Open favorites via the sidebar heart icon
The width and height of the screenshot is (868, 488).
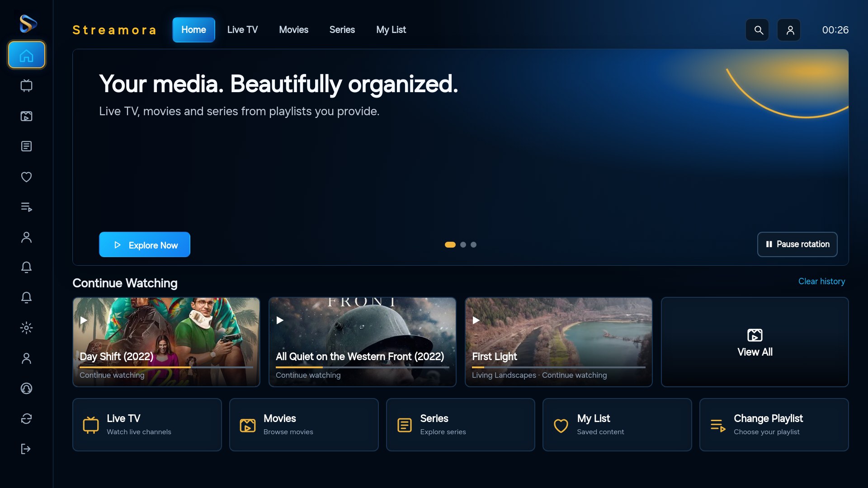[27, 177]
